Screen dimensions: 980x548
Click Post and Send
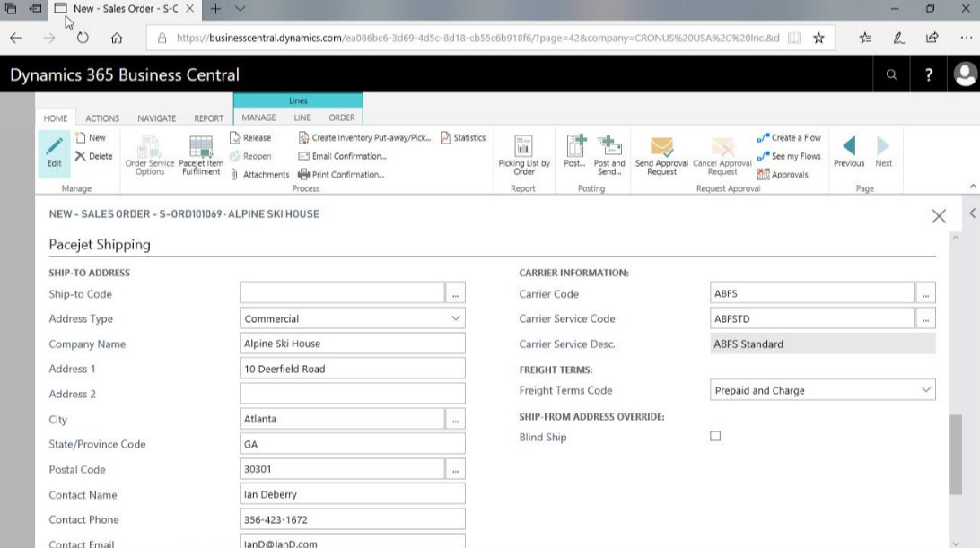coord(609,155)
